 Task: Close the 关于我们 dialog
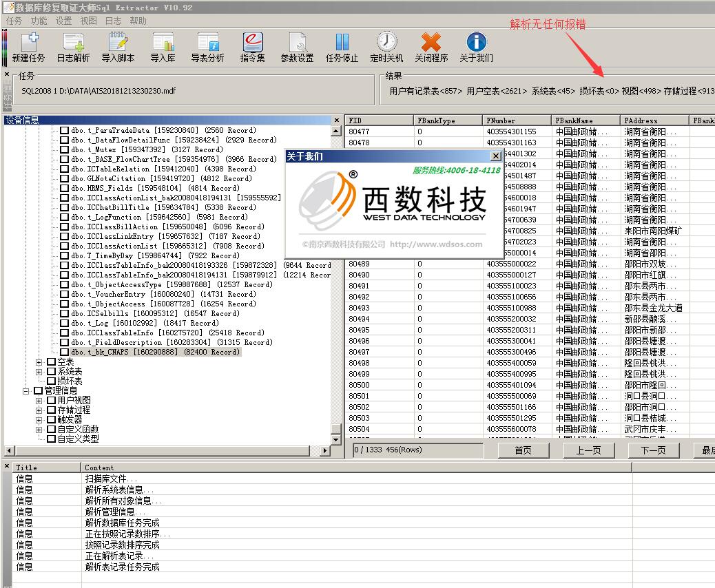(x=496, y=156)
